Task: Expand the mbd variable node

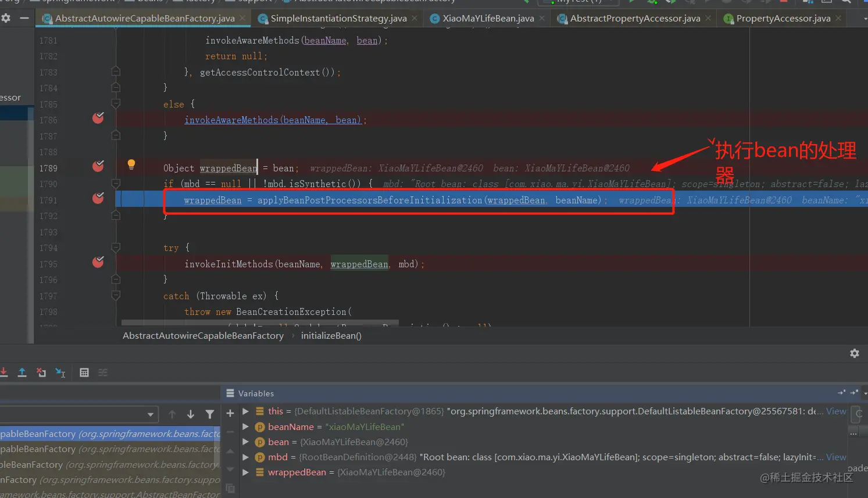Action: click(245, 457)
